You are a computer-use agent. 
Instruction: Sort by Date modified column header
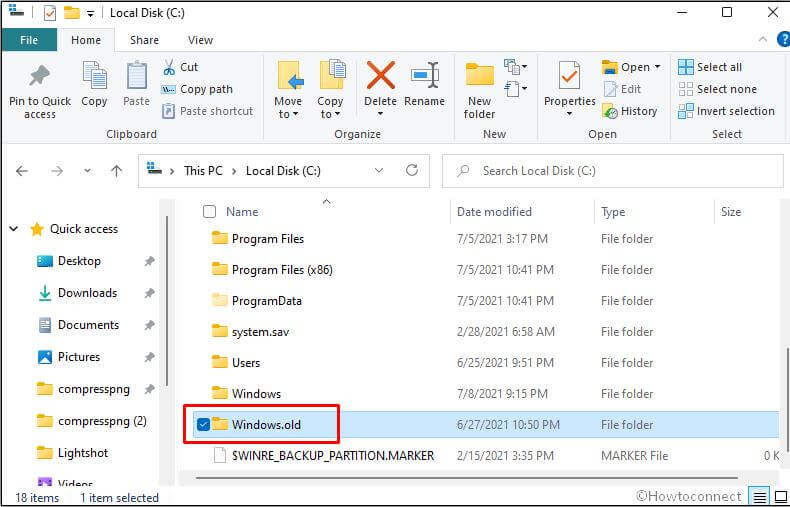coord(494,212)
